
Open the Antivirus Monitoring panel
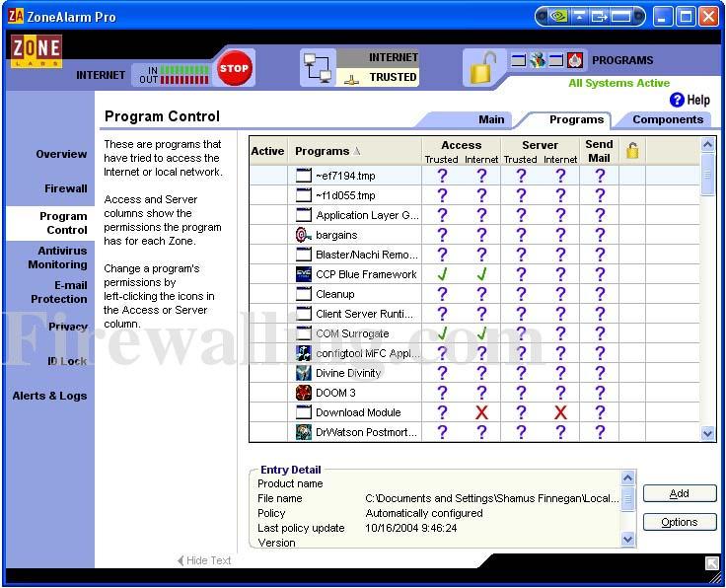point(57,257)
